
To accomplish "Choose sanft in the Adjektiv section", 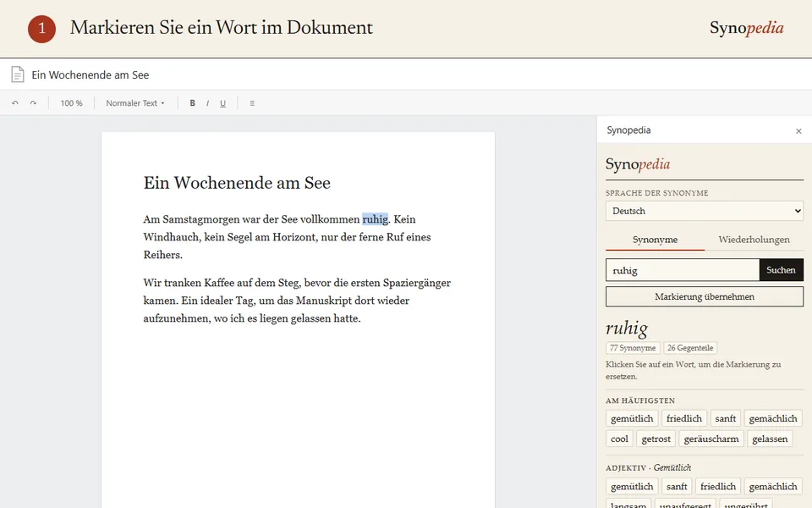I will 677,486.
